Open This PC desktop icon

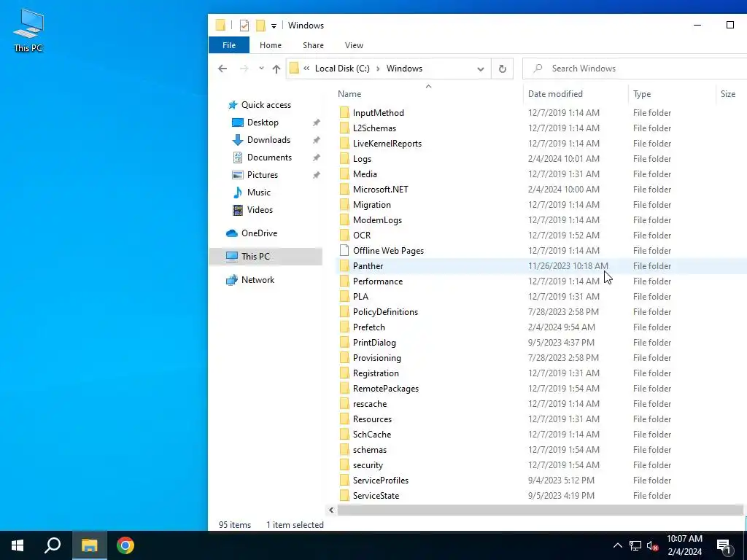click(x=28, y=30)
